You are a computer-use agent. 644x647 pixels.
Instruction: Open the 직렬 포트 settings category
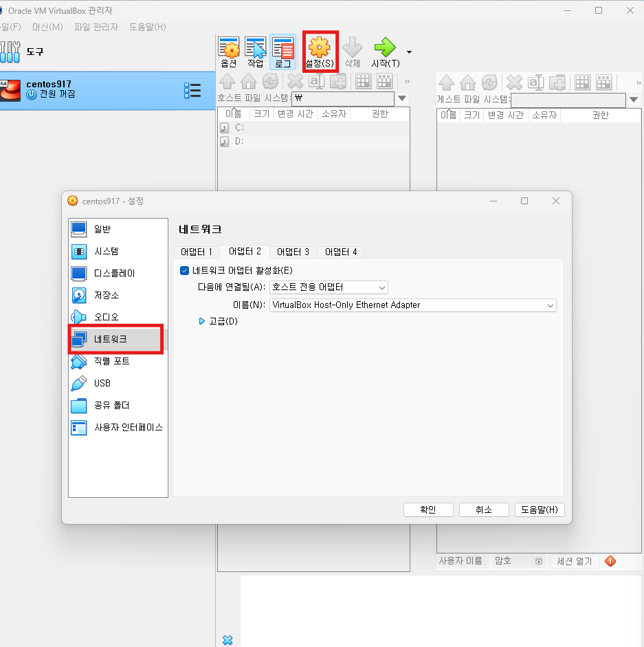[118, 361]
